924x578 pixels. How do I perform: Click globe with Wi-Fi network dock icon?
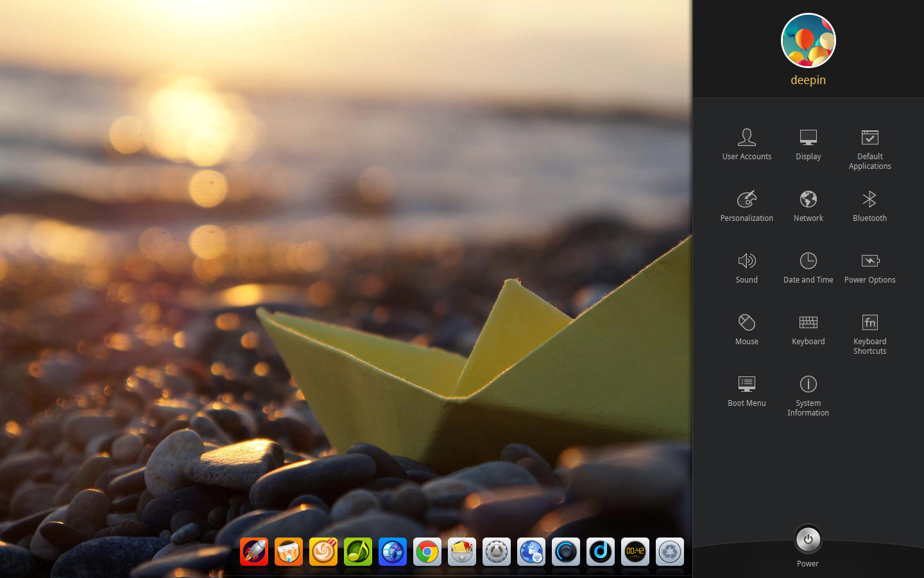click(x=531, y=552)
